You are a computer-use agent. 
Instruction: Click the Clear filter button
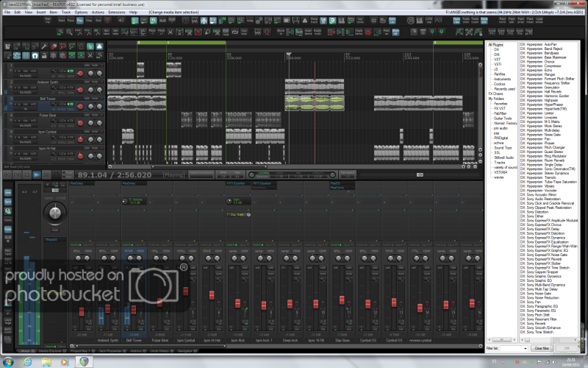click(x=541, y=347)
